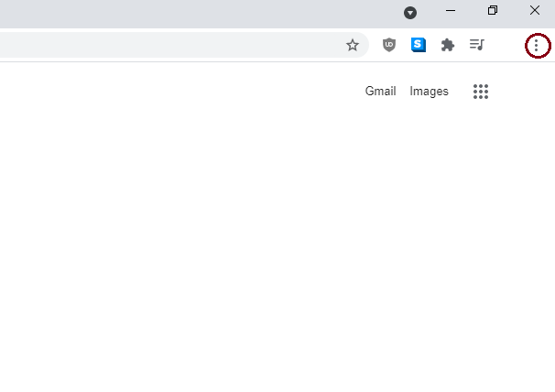Click the gray shield uBlock toolbar icon
Image resolution: width=555 pixels, height=392 pixels.
389,45
